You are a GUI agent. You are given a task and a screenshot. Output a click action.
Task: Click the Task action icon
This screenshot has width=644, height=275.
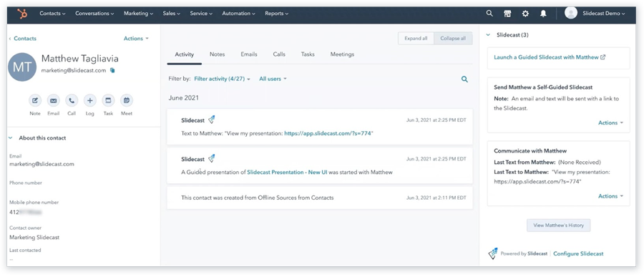click(x=108, y=100)
